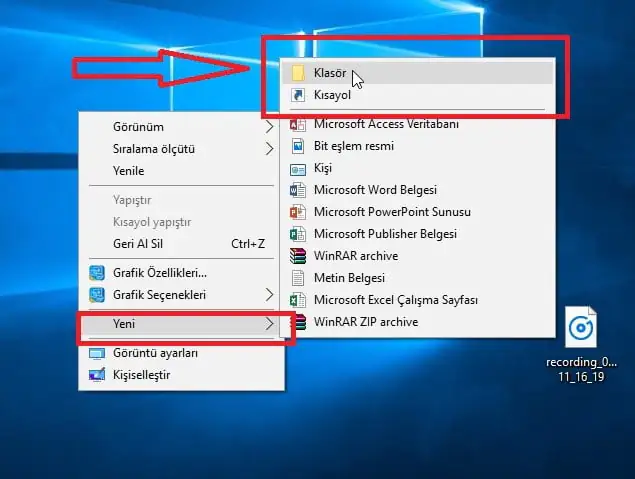Expand the Görünüm submenu arrow
This screenshot has height=479, width=635.
pyautogui.click(x=269, y=127)
